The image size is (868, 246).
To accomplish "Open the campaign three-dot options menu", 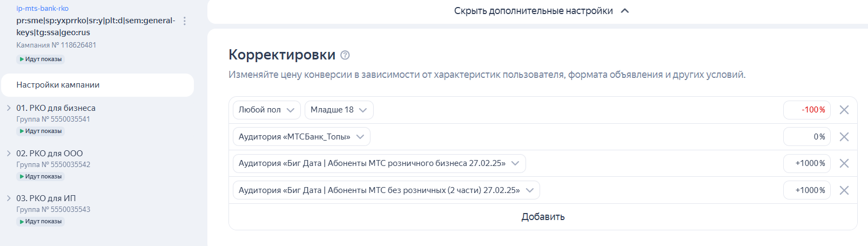I will [185, 21].
